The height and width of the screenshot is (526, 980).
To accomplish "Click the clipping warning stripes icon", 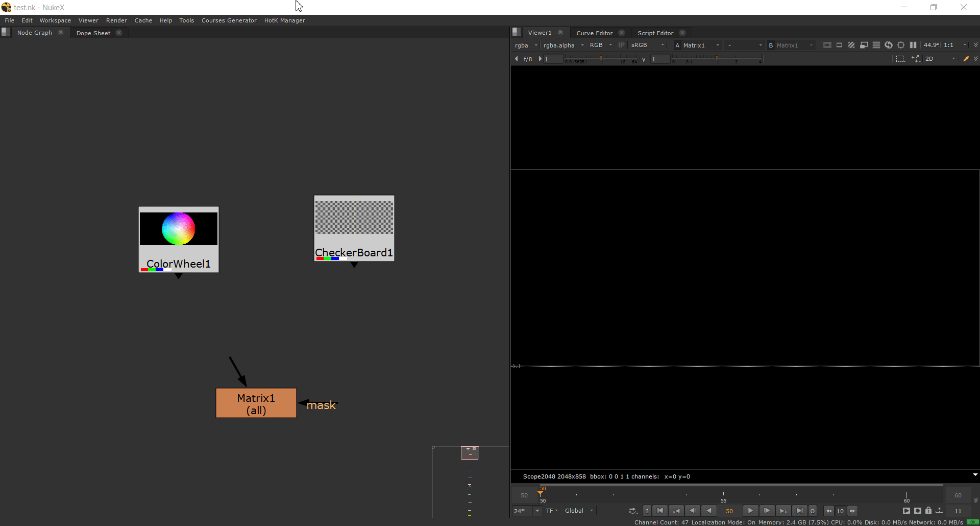I will point(851,45).
